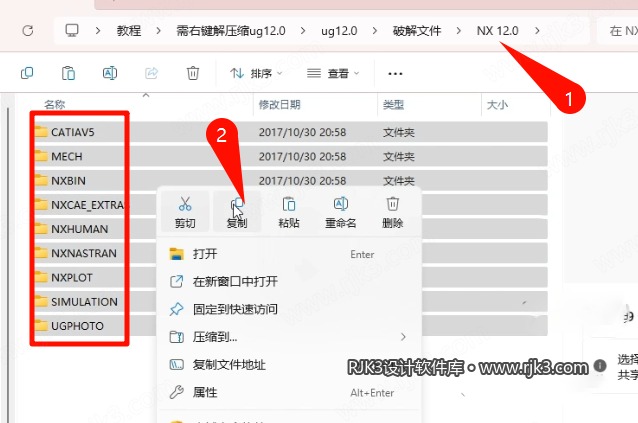Image resolution: width=638 pixels, height=423 pixels.
Task: Select the MECH folder icon
Action: 41,156
